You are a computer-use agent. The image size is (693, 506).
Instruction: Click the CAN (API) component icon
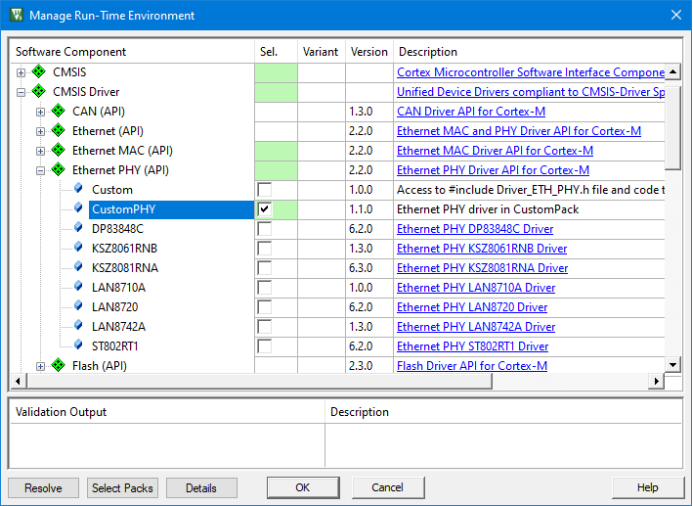point(58,111)
